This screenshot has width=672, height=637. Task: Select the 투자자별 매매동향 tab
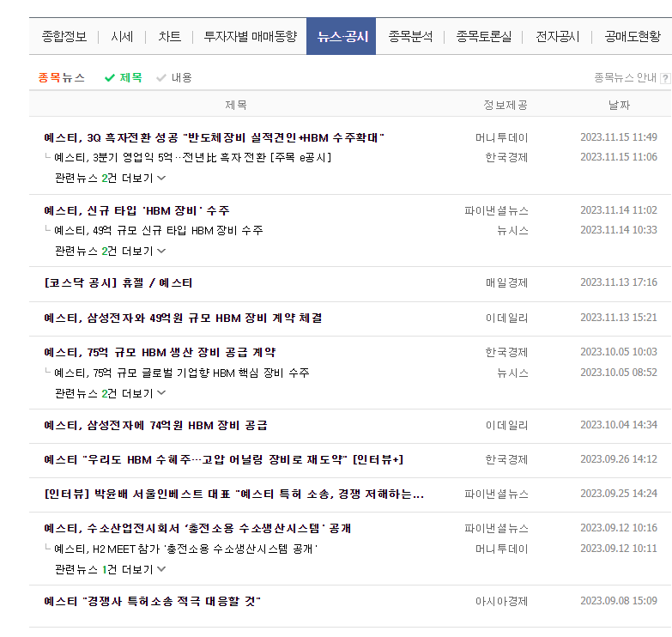(x=251, y=36)
